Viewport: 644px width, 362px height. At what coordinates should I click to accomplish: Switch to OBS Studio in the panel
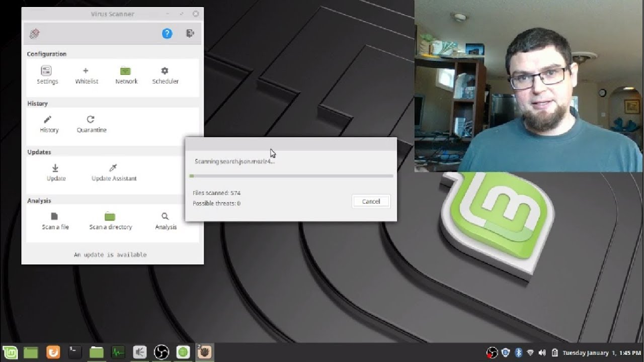tap(162, 352)
